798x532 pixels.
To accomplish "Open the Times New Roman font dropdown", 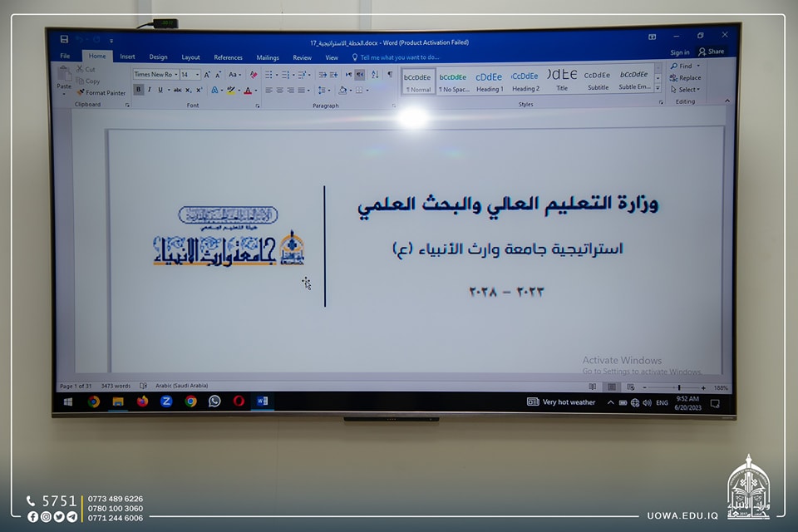I will click(x=155, y=75).
